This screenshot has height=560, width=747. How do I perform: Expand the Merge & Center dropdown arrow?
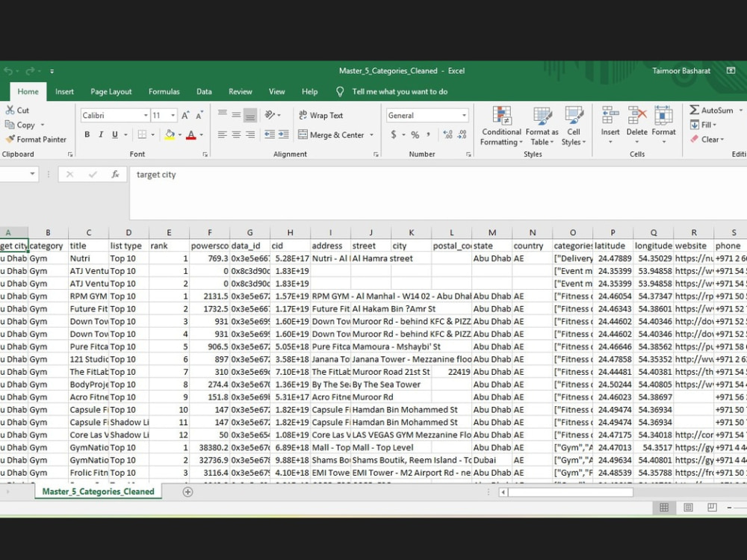pyautogui.click(x=371, y=134)
